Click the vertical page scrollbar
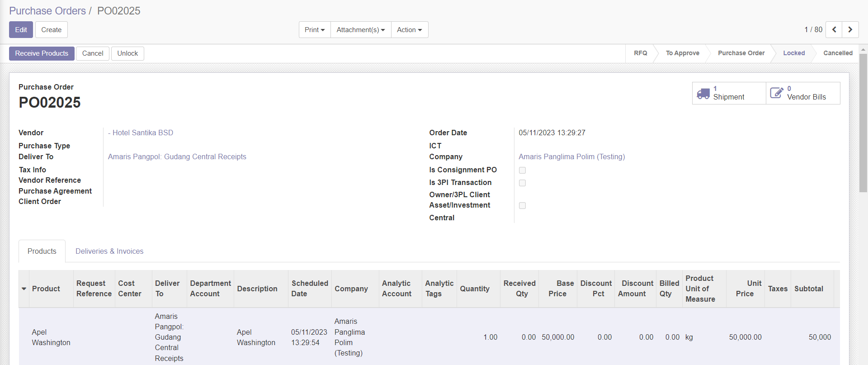868x365 pixels. [863, 123]
